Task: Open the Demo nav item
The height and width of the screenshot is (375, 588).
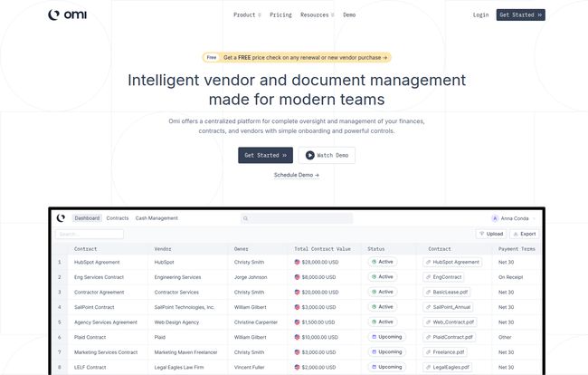Action: point(349,14)
